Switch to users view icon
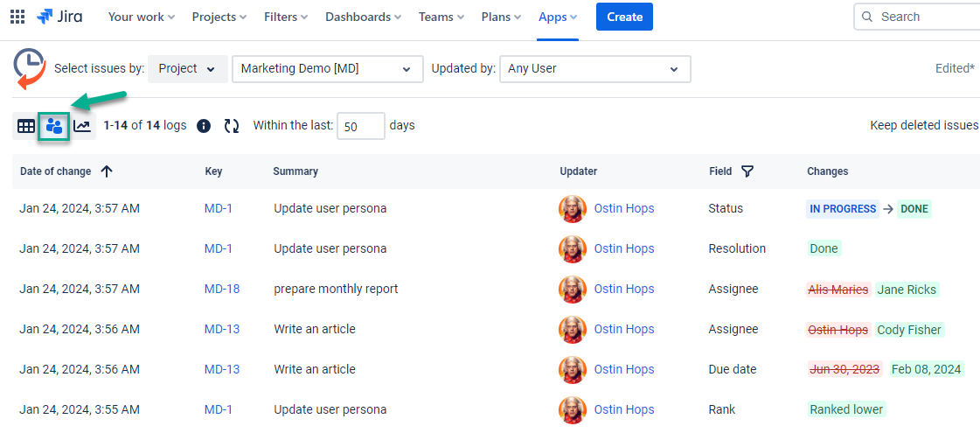980x433 pixels. (x=54, y=126)
